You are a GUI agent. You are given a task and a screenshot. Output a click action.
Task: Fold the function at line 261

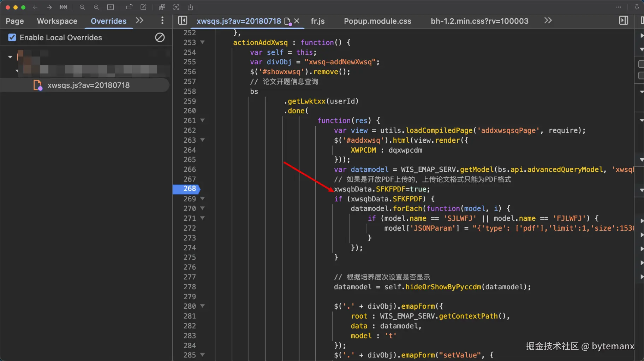pyautogui.click(x=203, y=120)
